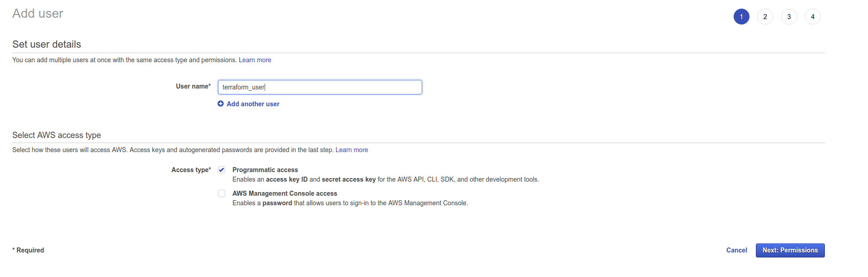Open Learn more about adding multiple users
Image resolution: width=868 pixels, height=277 pixels.
pyautogui.click(x=255, y=60)
